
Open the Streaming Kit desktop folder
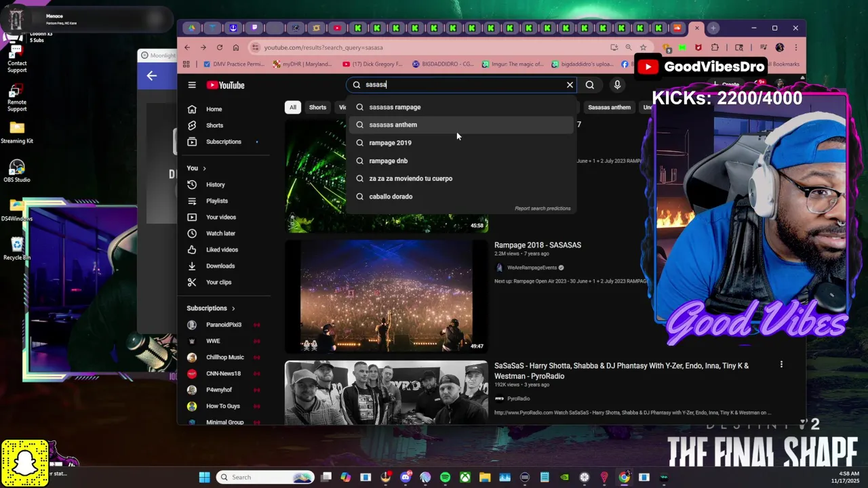[x=17, y=132]
